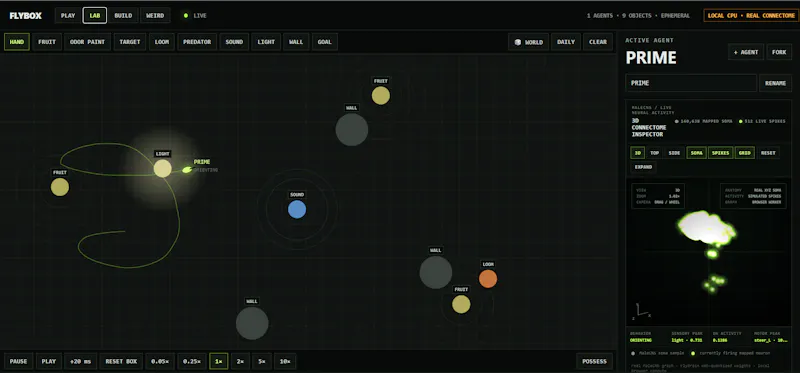Screen dimensions: 800x373
Task: Toggle Grid display in connectome inspector
Action: pos(745,153)
